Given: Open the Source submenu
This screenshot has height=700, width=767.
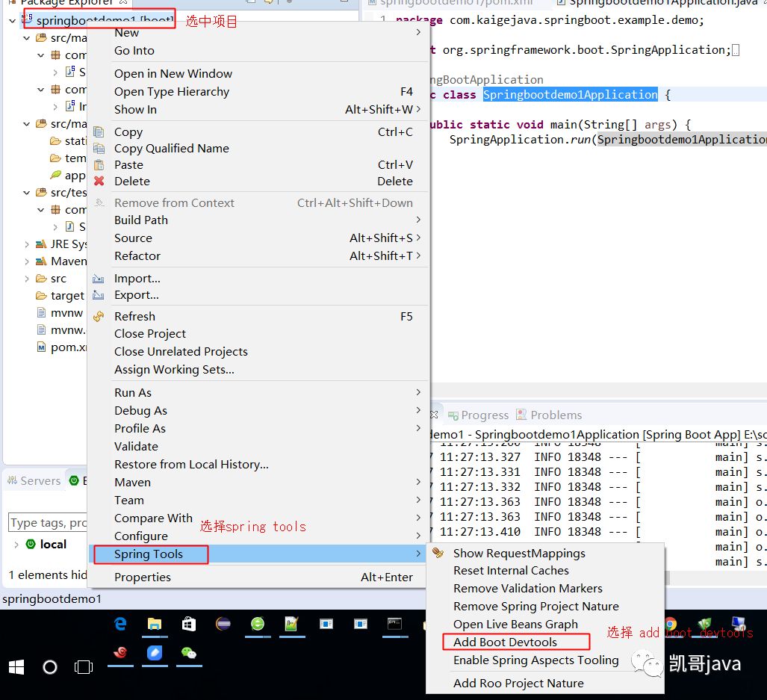Looking at the screenshot, I should pos(133,238).
